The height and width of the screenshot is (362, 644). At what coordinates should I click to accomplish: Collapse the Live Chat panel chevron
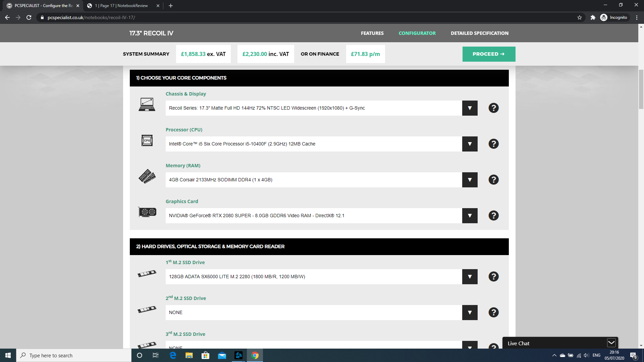[x=611, y=343]
